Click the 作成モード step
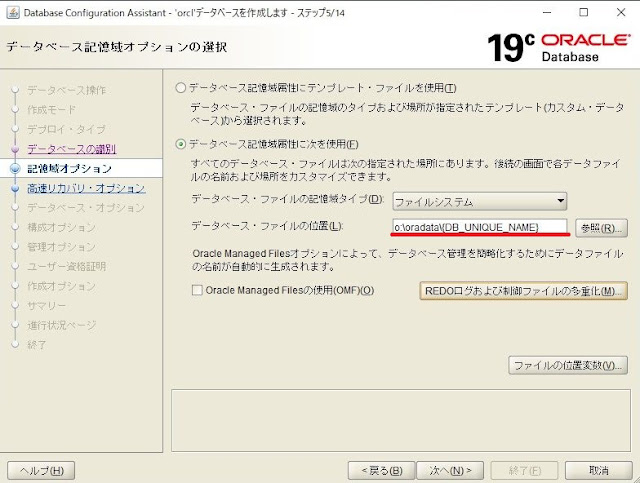The image size is (640, 483). (x=51, y=110)
